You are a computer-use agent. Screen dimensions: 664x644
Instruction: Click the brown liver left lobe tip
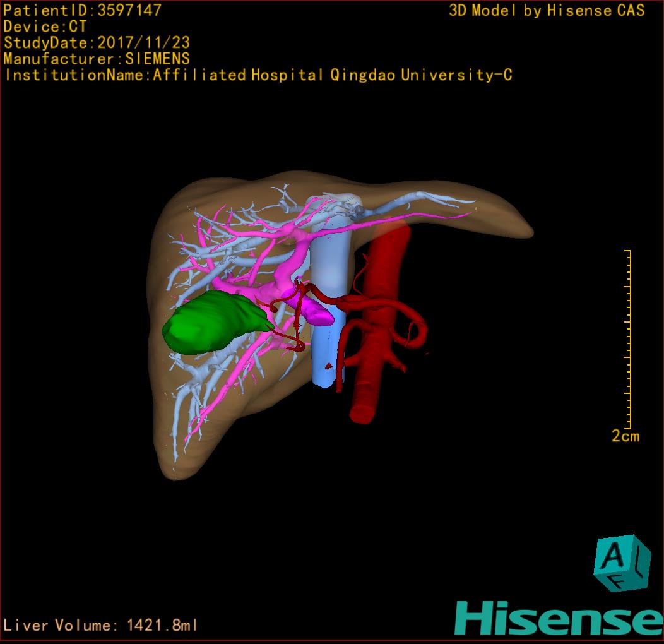pos(514,225)
